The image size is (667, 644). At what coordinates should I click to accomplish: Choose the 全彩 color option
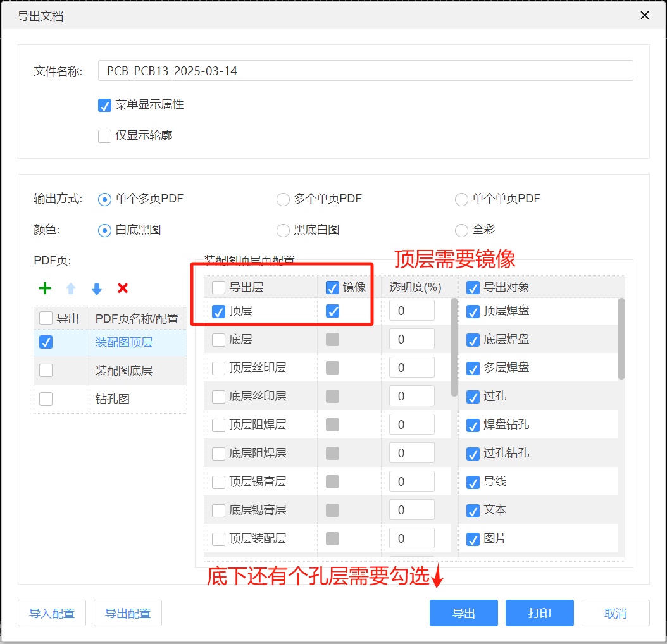pos(461,230)
